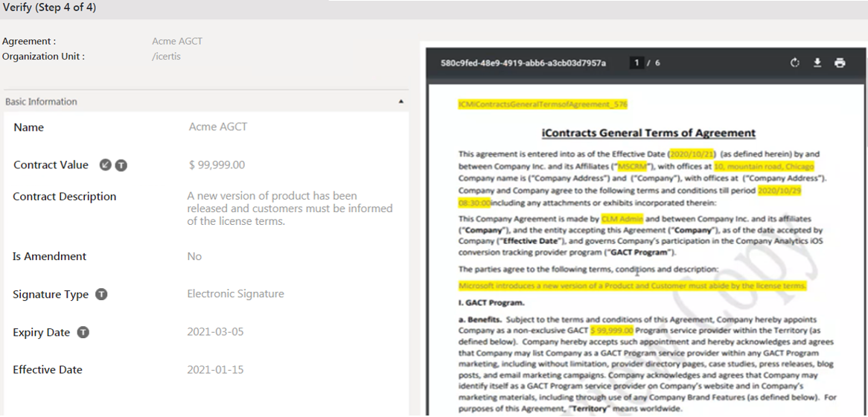Click the PDF file name 580c9fed-48e9-4919-abb6-a3cb03d7957a
868x417 pixels.
point(523,63)
